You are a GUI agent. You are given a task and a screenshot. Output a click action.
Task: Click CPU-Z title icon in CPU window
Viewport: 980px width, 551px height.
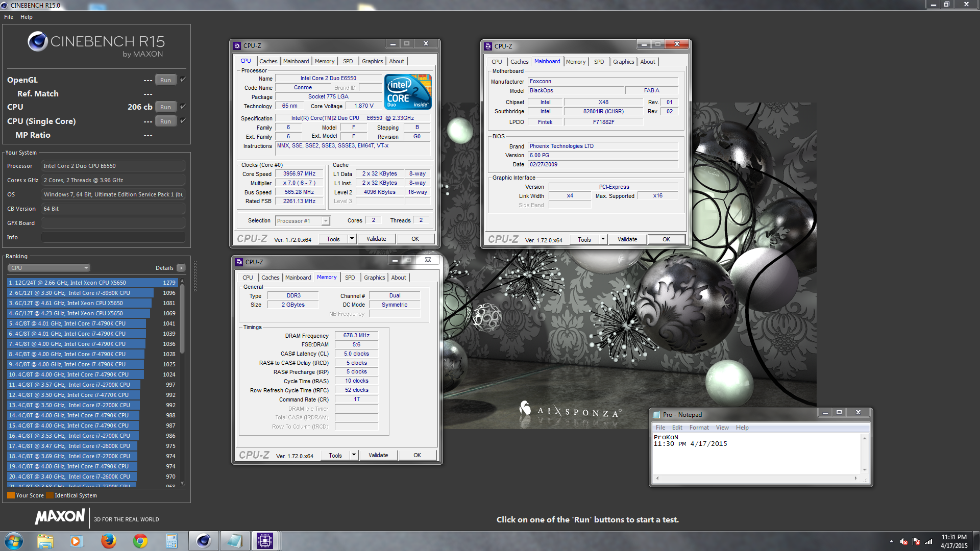(x=237, y=46)
